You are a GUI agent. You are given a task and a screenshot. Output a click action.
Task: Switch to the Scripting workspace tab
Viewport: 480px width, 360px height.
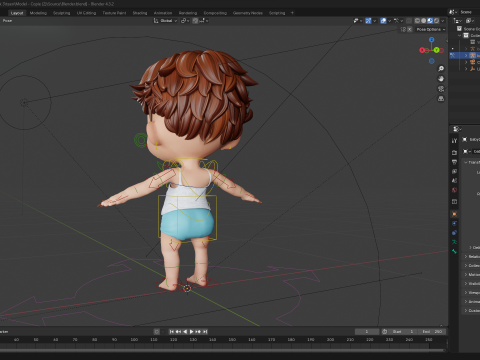click(277, 13)
